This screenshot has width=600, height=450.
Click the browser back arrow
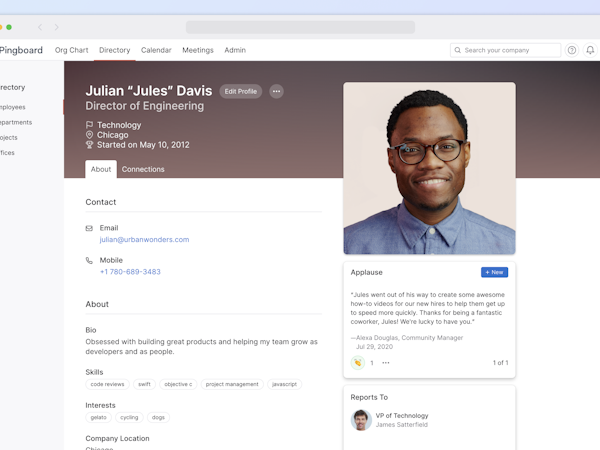(40, 27)
